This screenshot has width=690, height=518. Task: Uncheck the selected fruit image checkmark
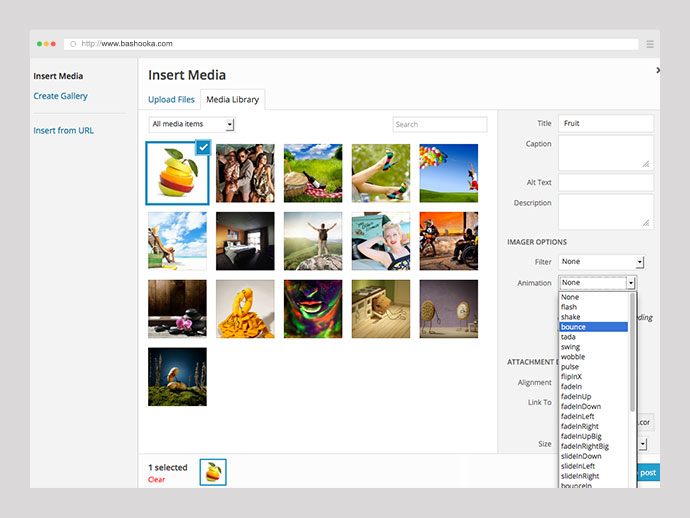203,147
